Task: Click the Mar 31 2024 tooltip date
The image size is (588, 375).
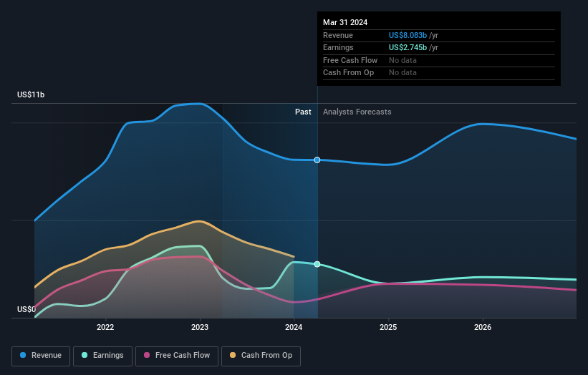Action: (x=345, y=22)
